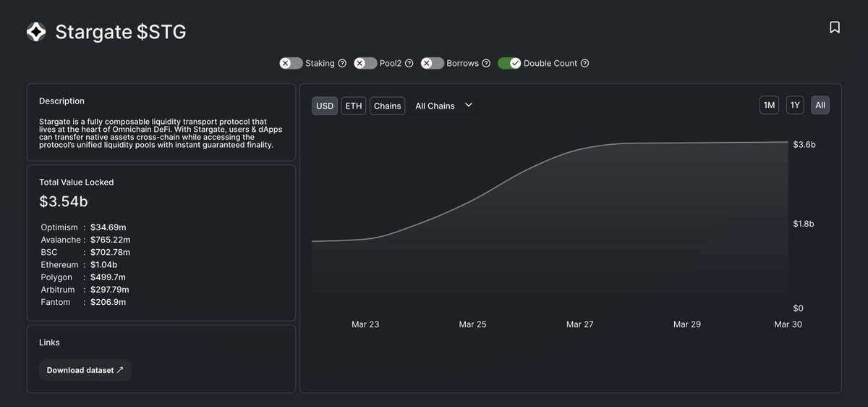Expand the All Chains dropdown

[x=443, y=106]
